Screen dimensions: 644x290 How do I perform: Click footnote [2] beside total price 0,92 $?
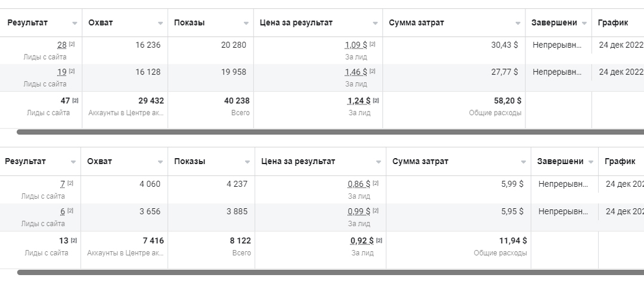[x=379, y=240]
